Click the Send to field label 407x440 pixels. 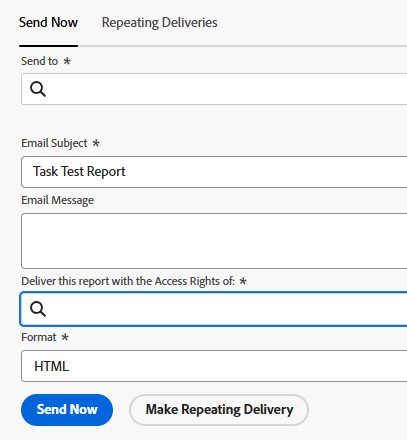pos(39,61)
